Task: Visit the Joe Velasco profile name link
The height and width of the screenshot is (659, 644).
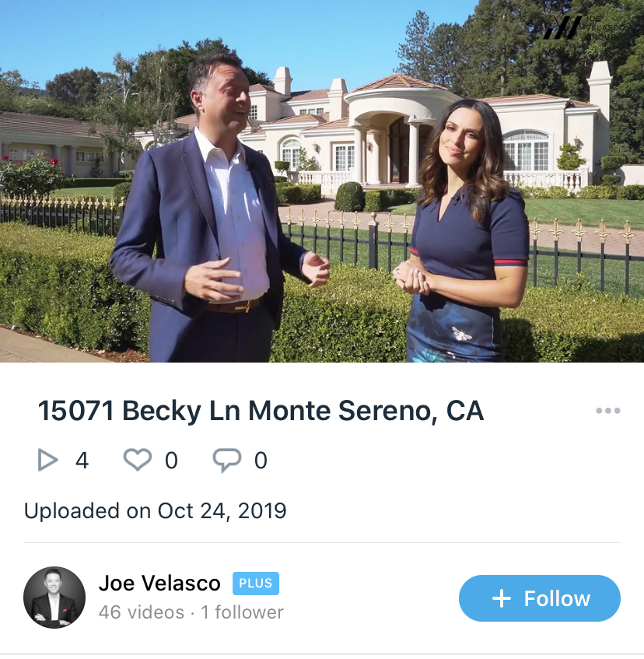Action: [159, 583]
